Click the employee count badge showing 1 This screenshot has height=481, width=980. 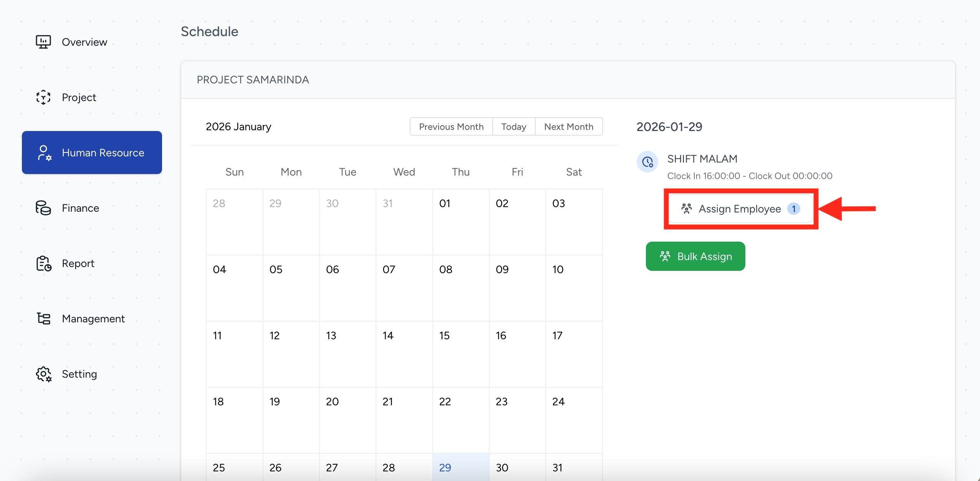tap(793, 209)
